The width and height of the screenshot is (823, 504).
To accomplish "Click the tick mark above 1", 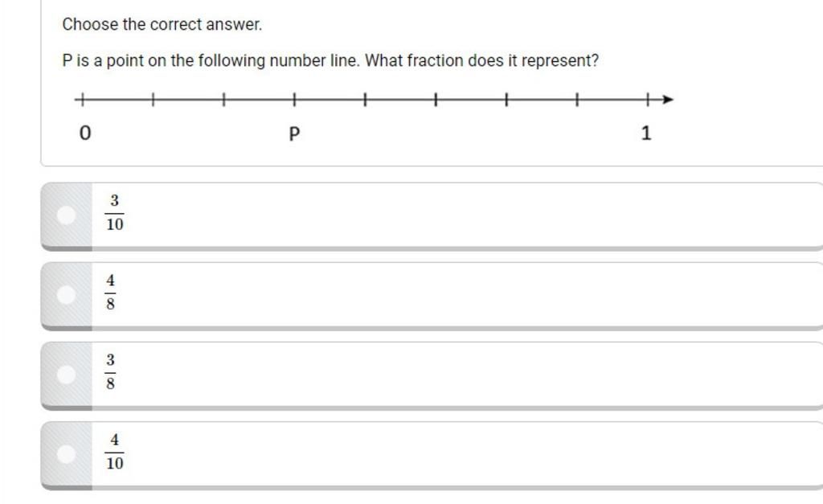I will pyautogui.click(x=648, y=99).
